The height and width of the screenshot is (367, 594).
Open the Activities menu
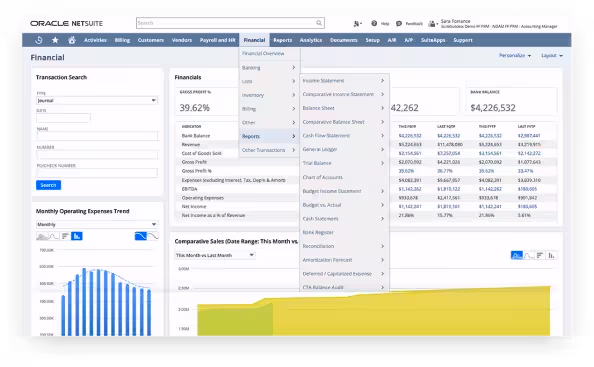[x=95, y=40]
